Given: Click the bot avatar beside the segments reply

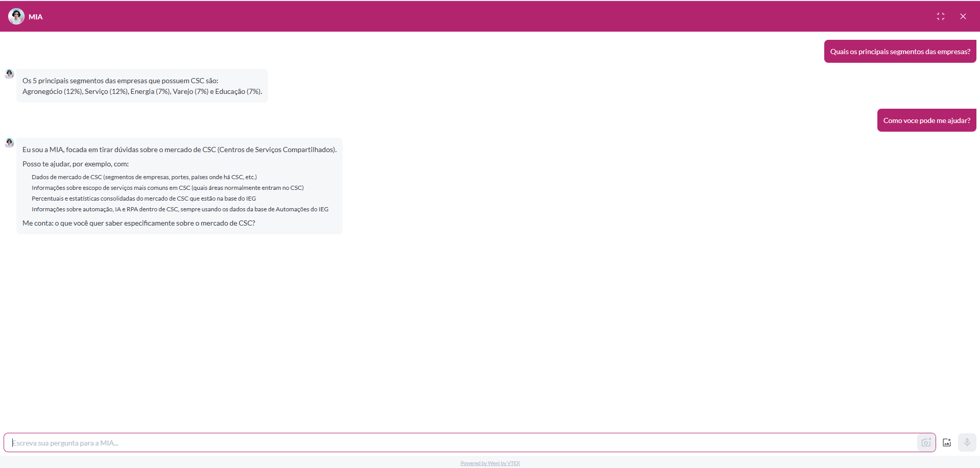Looking at the screenshot, I should [x=9, y=74].
